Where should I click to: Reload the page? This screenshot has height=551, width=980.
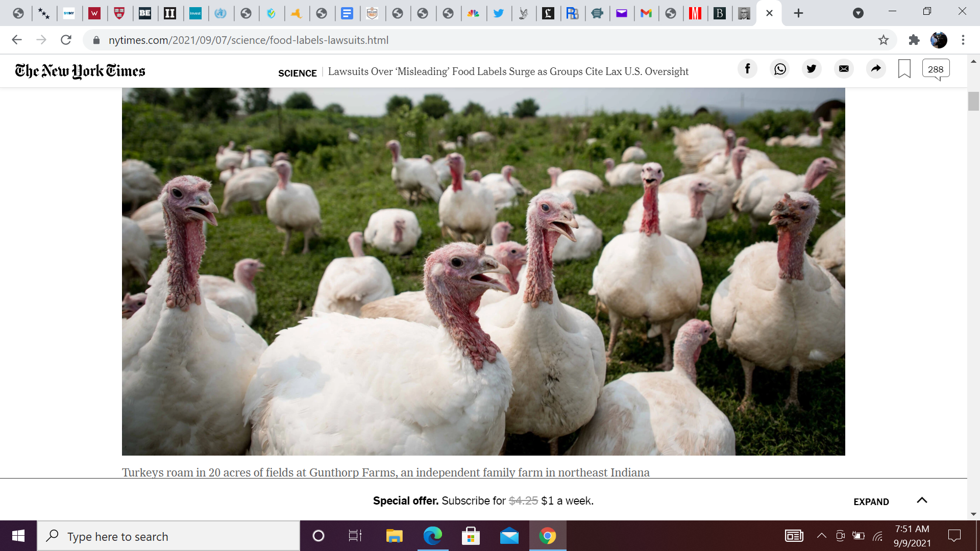pos(66,40)
